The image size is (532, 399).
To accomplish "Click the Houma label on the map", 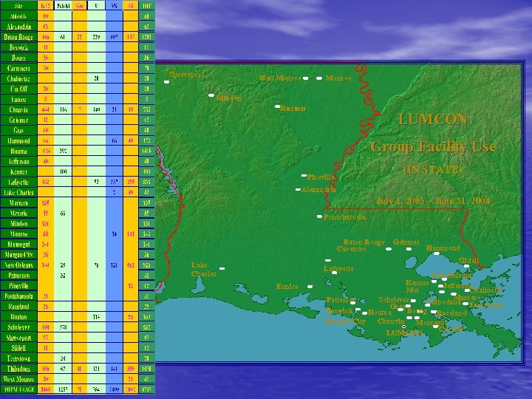I will 380,312.
